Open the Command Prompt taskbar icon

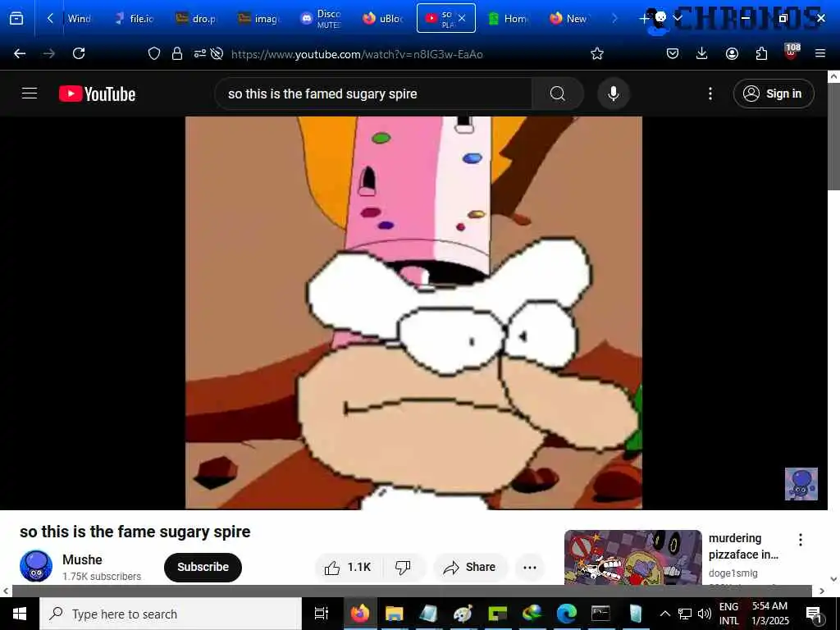(x=600, y=614)
